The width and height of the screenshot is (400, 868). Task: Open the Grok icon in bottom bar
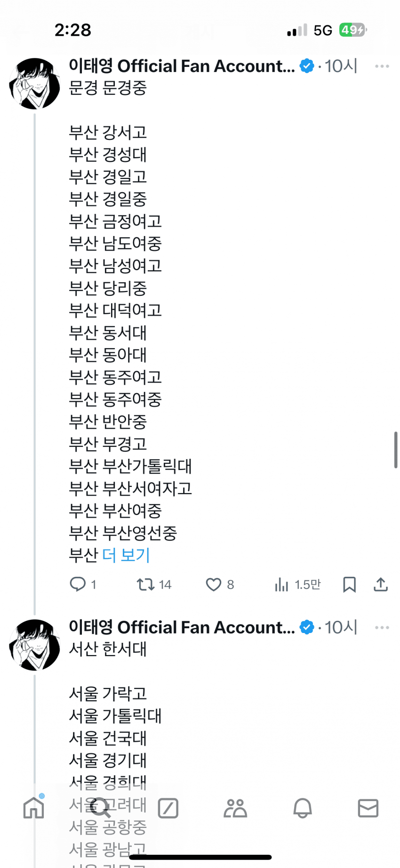(168, 808)
